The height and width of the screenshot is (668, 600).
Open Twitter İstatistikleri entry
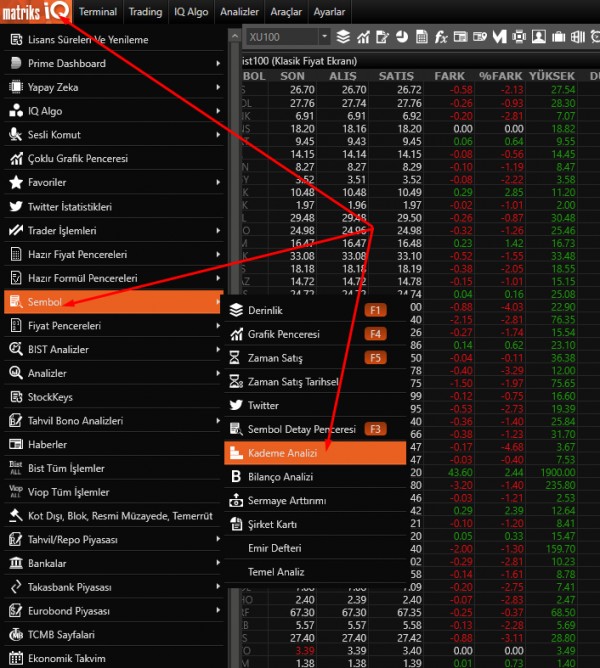click(113, 207)
